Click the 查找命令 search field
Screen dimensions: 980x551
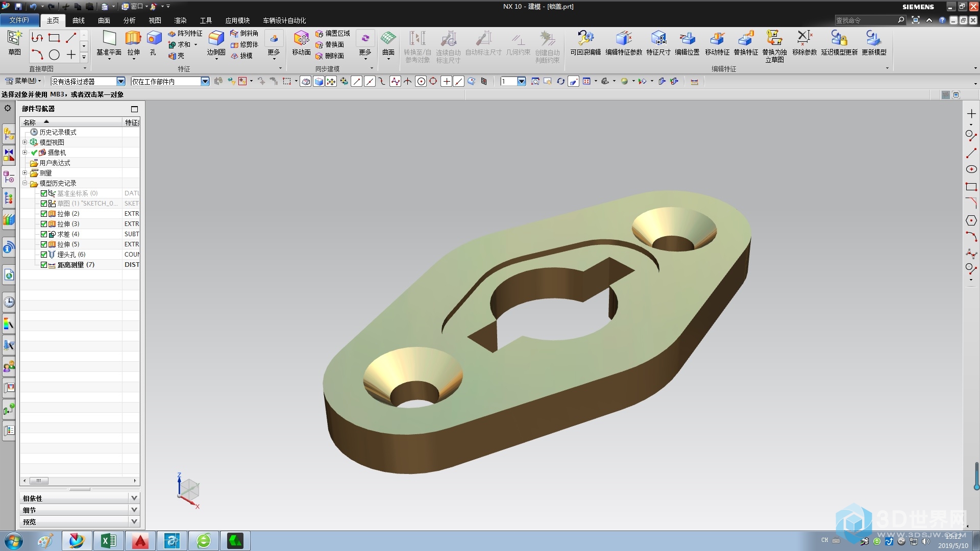tap(866, 20)
